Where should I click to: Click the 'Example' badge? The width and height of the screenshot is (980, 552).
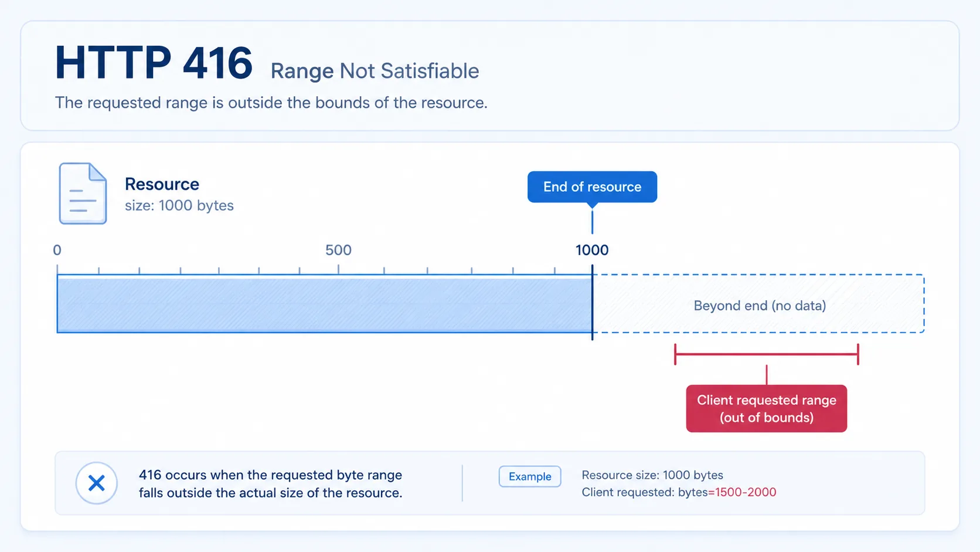pos(530,476)
